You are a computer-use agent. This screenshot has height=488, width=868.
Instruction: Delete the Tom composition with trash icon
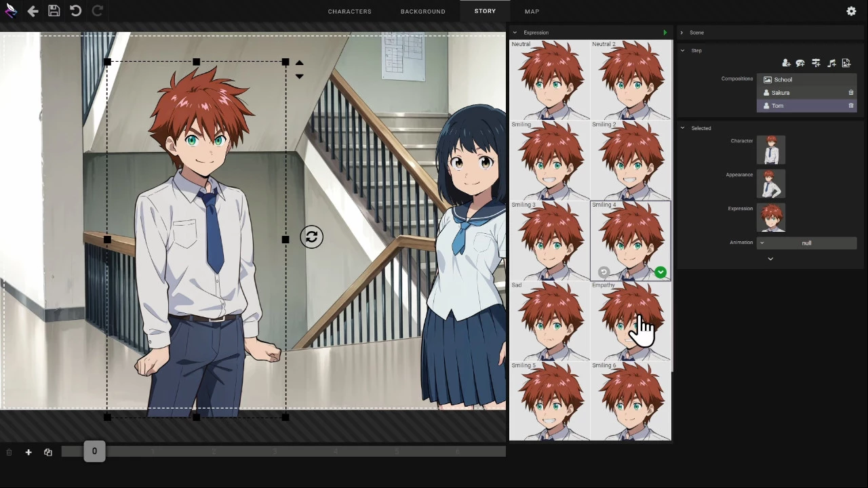pyautogui.click(x=851, y=106)
